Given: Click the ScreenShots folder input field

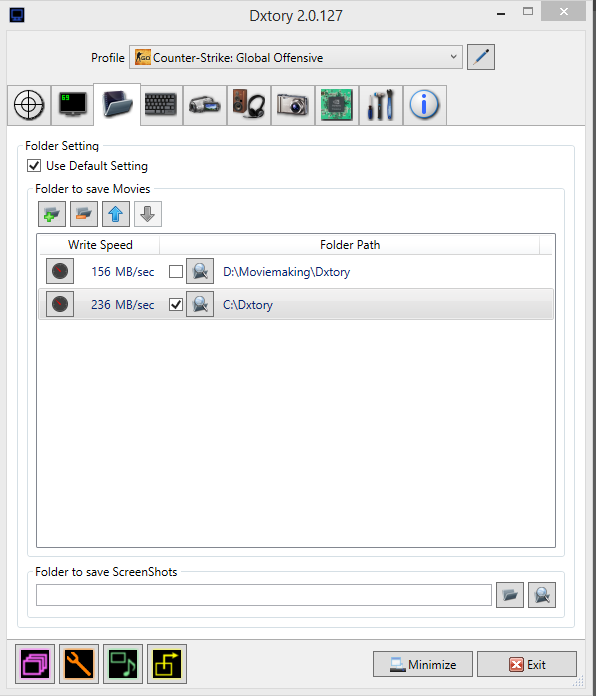Looking at the screenshot, I should [x=264, y=595].
